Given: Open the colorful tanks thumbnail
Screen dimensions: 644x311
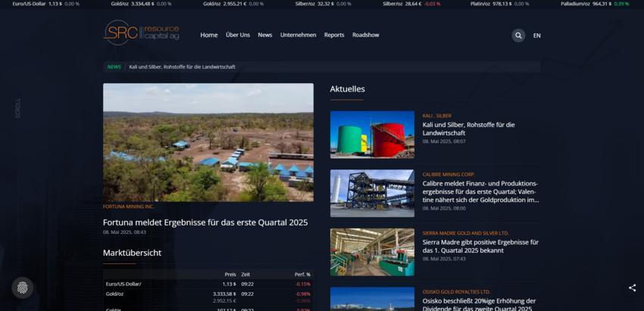Looking at the screenshot, I should [x=372, y=135].
